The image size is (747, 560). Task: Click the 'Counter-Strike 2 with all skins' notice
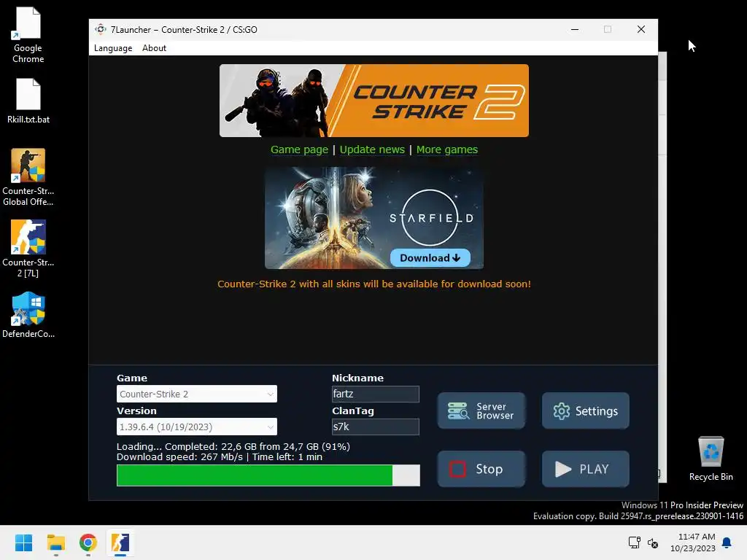(374, 284)
